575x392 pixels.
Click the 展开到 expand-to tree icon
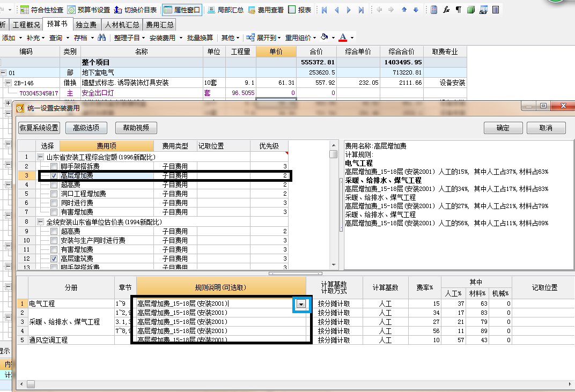pos(250,38)
